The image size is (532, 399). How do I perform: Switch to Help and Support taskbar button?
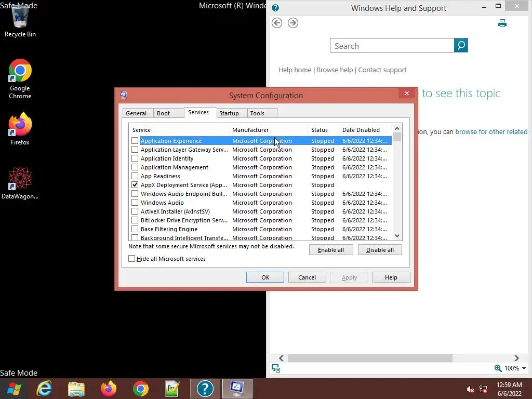pos(205,389)
